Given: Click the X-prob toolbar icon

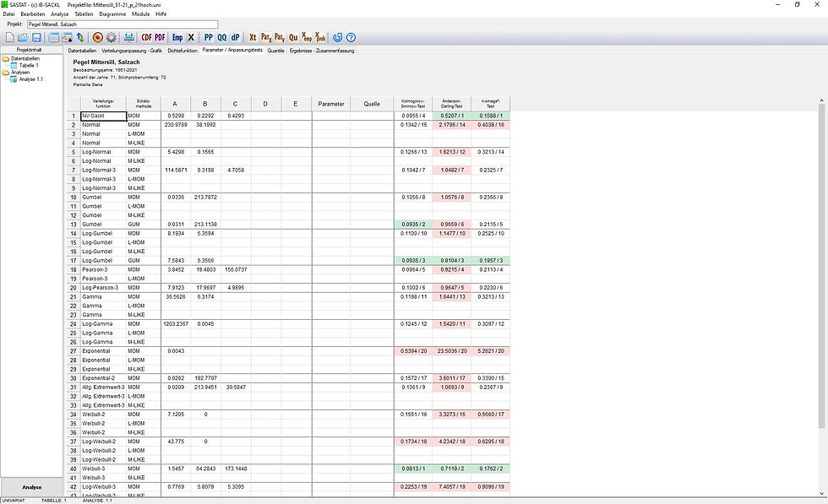Looking at the screenshot, I should [320, 37].
